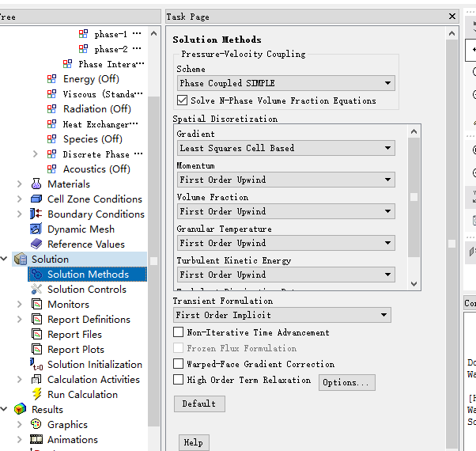Click the Default button
476x451 pixels.
[199, 404]
